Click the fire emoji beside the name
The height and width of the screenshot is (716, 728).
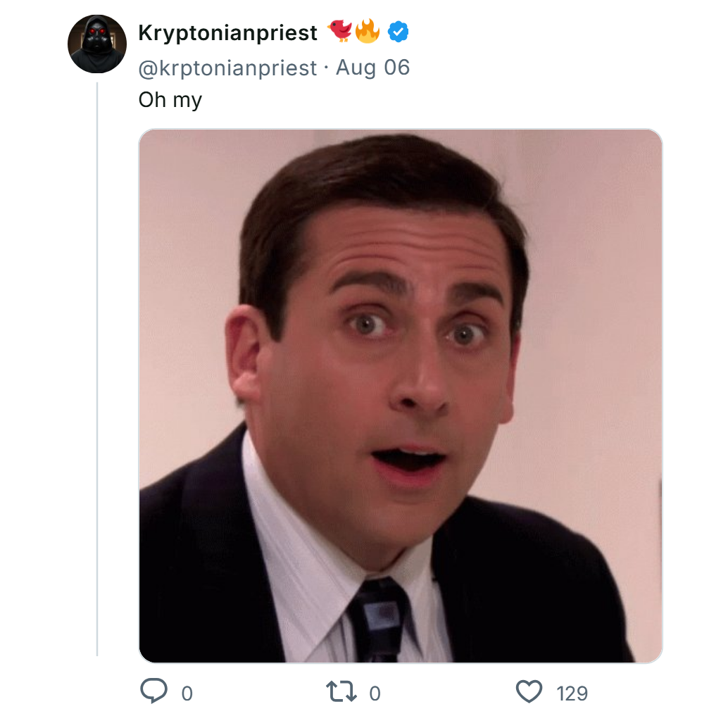coord(367,32)
